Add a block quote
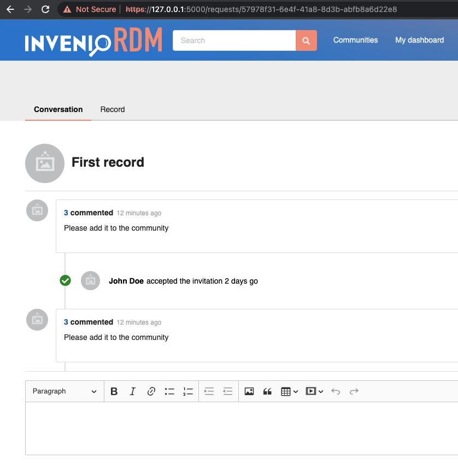 267,391
